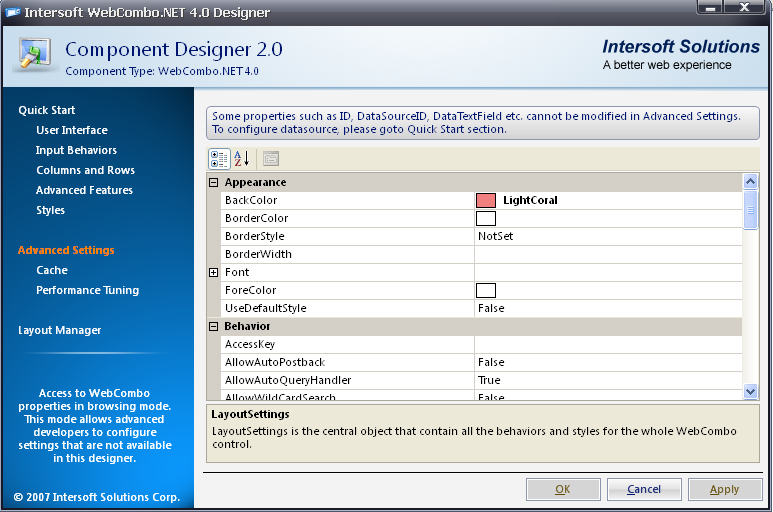Viewport: 773px width, 512px height.
Task: Click the LightCoral BackColor swatch
Action: pyautogui.click(x=486, y=200)
